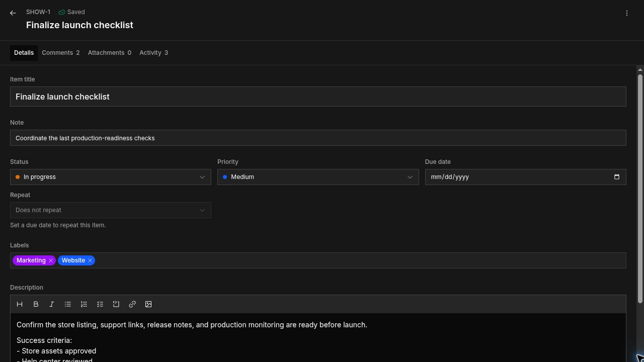Switch to the Attachments tab
Screen dimensions: 644x362
[110, 53]
